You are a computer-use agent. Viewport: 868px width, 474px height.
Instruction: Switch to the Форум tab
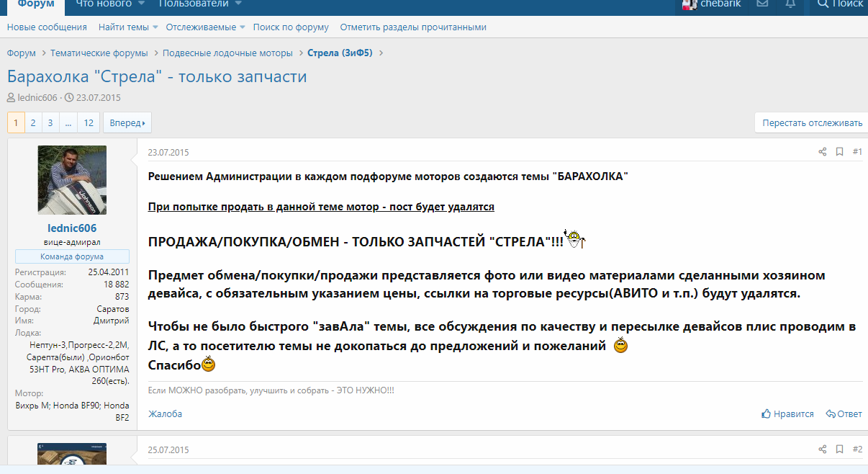[35, 4]
